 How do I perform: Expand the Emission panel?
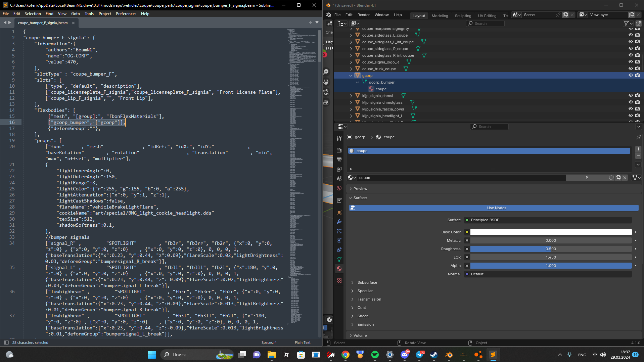coord(365,324)
